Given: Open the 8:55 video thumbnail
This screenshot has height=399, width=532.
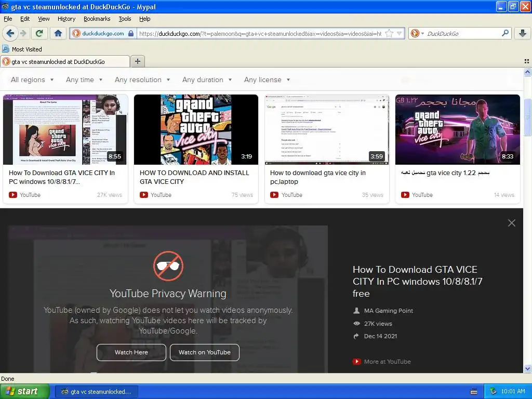Looking at the screenshot, I should [65, 129].
